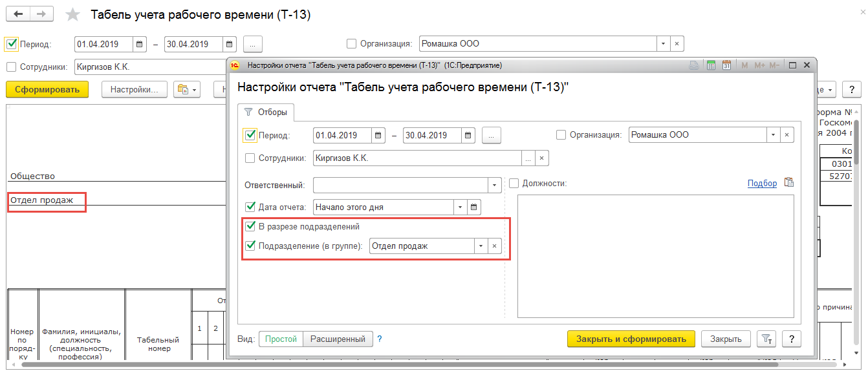
Task: Click the filter settings icon beside Закрыть
Action: [x=766, y=339]
